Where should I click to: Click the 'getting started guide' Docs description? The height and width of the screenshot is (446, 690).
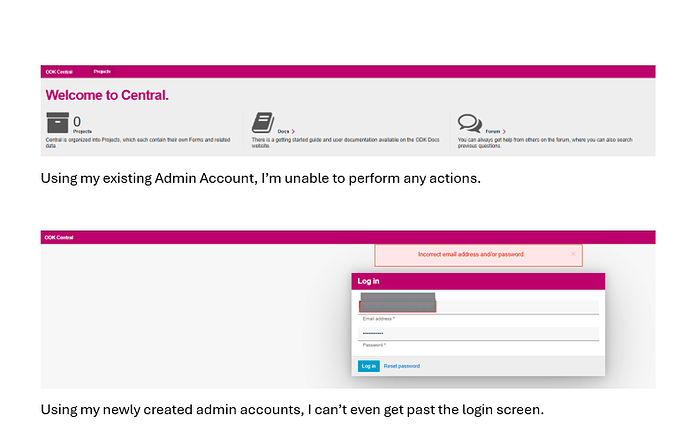pos(345,143)
